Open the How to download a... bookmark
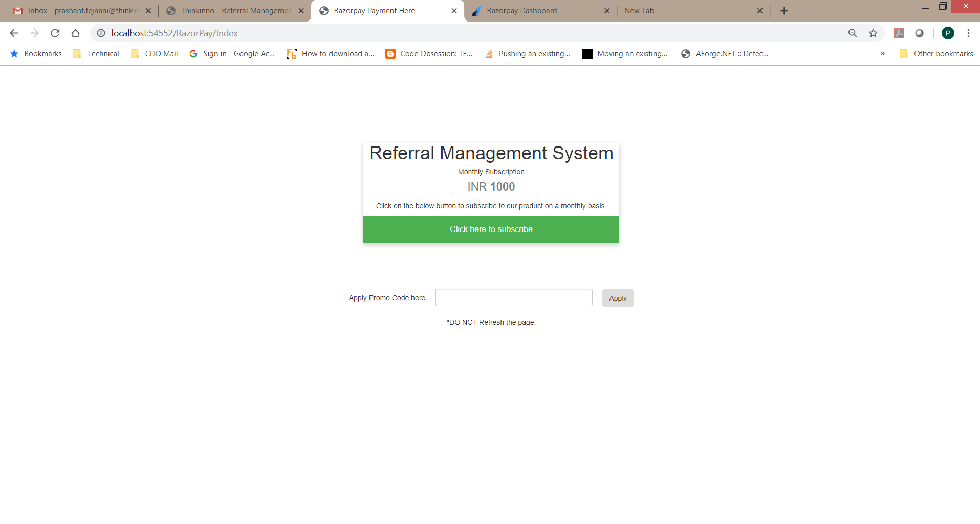980x524 pixels. click(331, 54)
